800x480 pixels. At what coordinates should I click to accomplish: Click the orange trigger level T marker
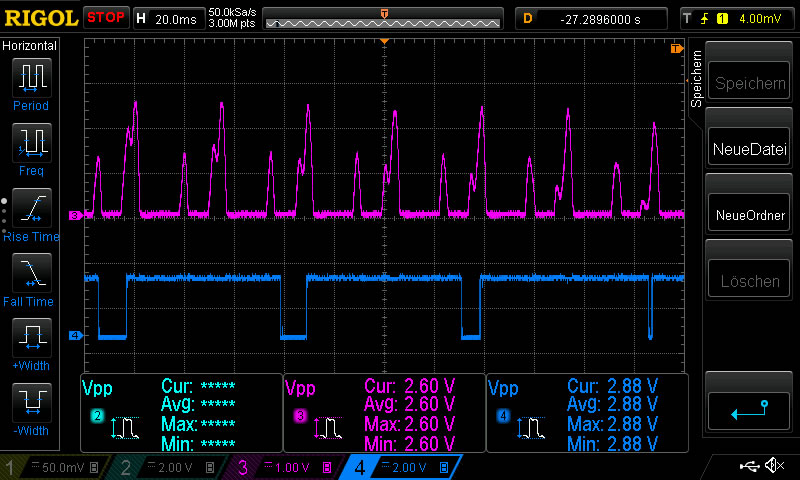pyautogui.click(x=677, y=48)
